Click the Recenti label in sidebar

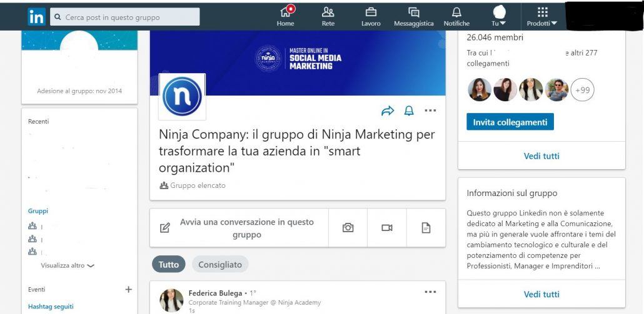click(x=38, y=121)
